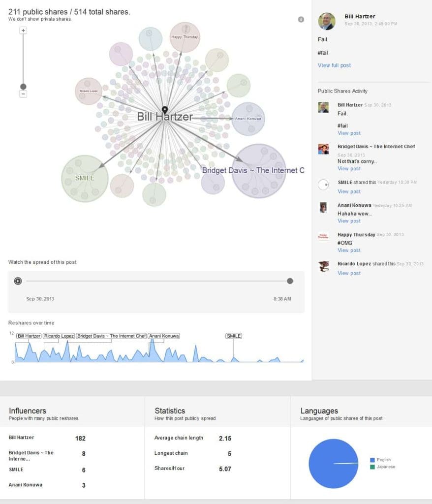Click Ricardo Lopez's avatar in activity feed
Viewport: 432px width, 504px height.
point(323,267)
